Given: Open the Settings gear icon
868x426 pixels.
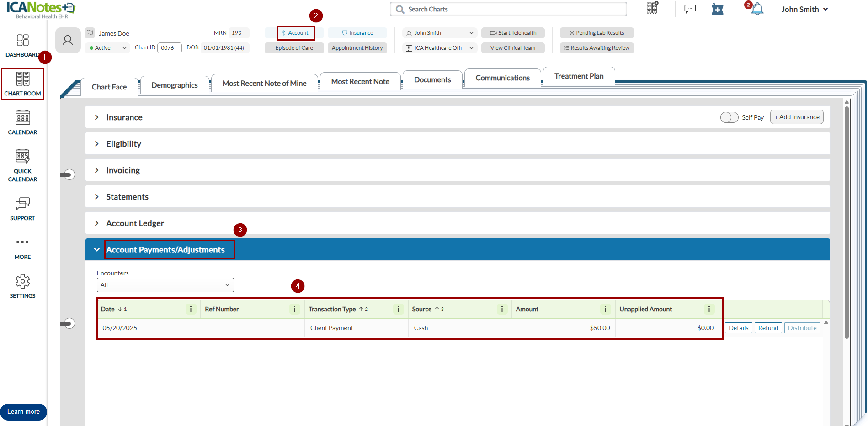Looking at the screenshot, I should [22, 281].
